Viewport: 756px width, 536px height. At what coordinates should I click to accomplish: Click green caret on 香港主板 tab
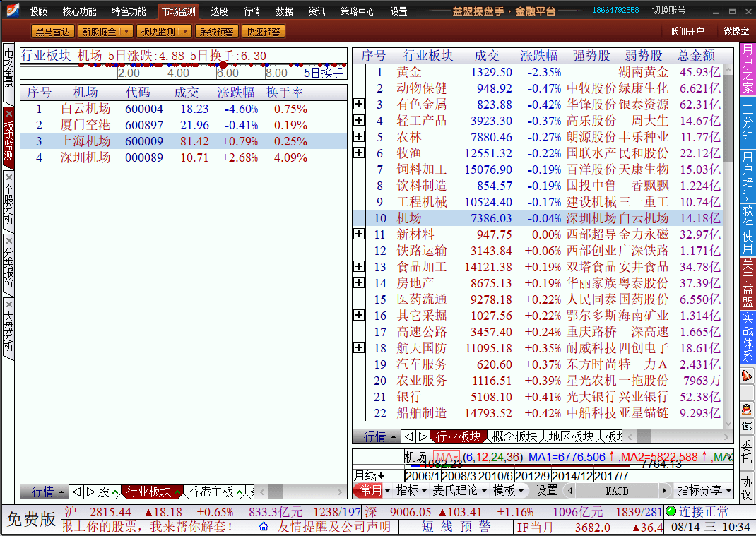(x=239, y=493)
